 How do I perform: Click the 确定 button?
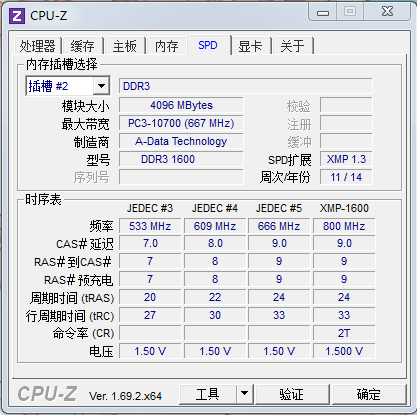point(369,394)
